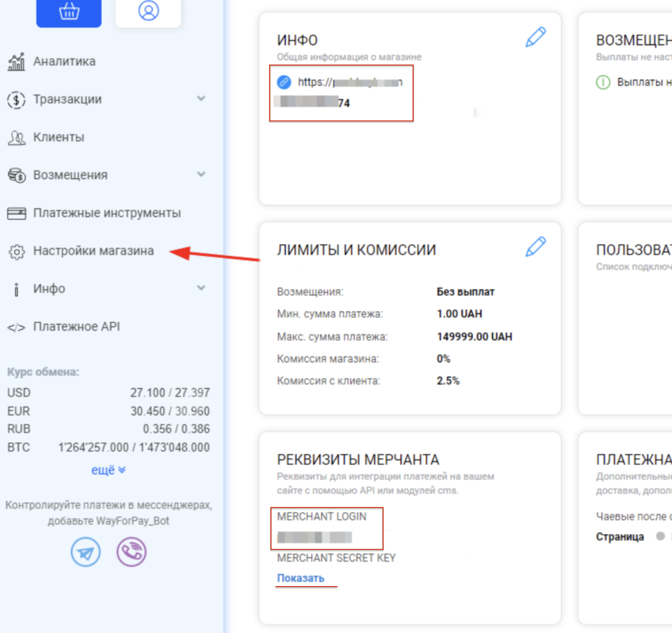This screenshot has height=633, width=672.
Task: Expand the Транзакции submenu chevron
Action: pyautogui.click(x=201, y=98)
